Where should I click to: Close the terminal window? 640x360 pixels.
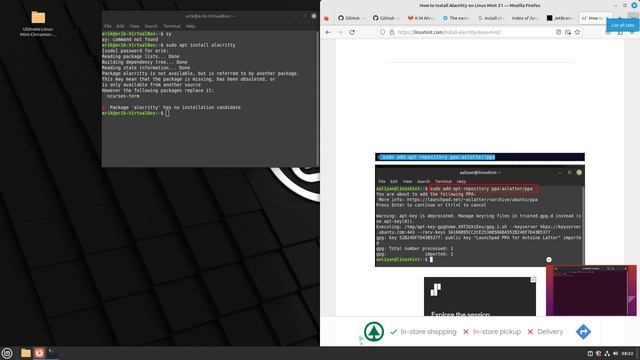[313, 16]
